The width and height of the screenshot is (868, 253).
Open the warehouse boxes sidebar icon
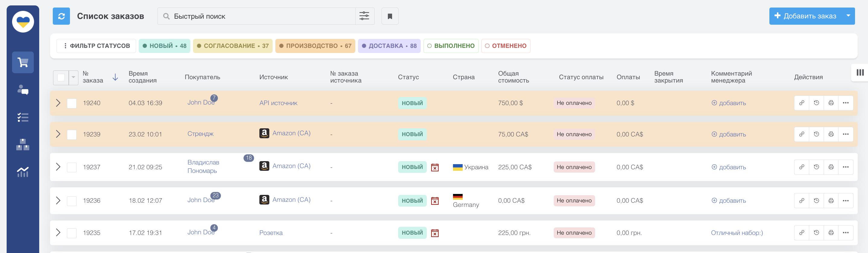point(23,145)
